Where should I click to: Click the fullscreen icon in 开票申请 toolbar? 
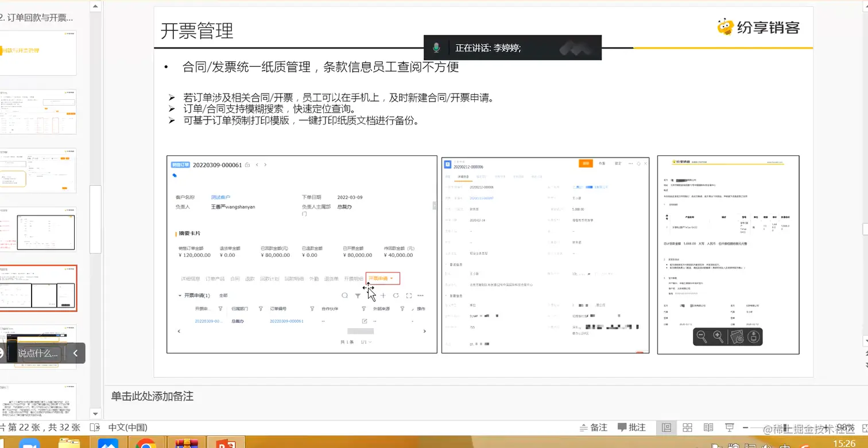click(x=409, y=295)
